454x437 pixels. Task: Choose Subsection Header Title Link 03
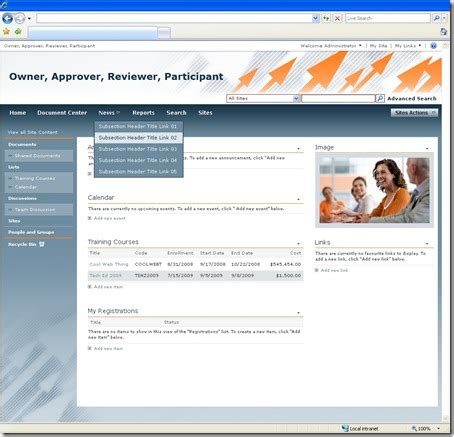pyautogui.click(x=138, y=149)
